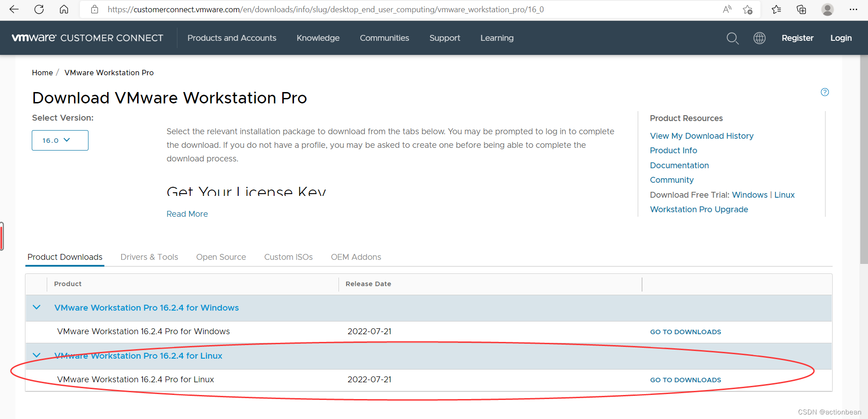Refresh the current page

coord(39,9)
